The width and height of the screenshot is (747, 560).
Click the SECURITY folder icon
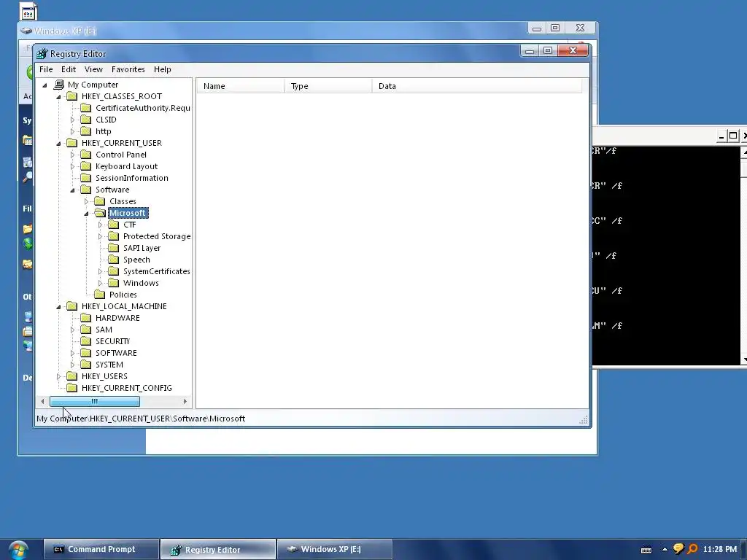pos(86,341)
